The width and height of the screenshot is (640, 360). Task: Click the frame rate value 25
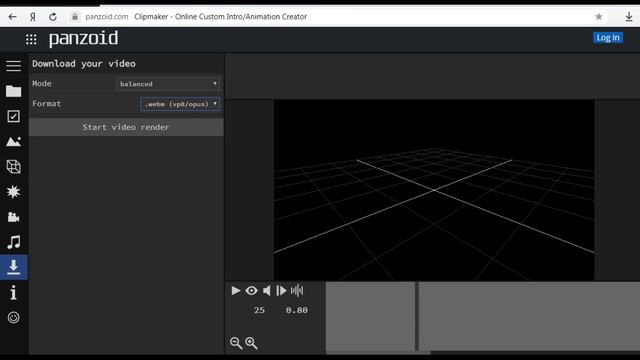[259, 310]
